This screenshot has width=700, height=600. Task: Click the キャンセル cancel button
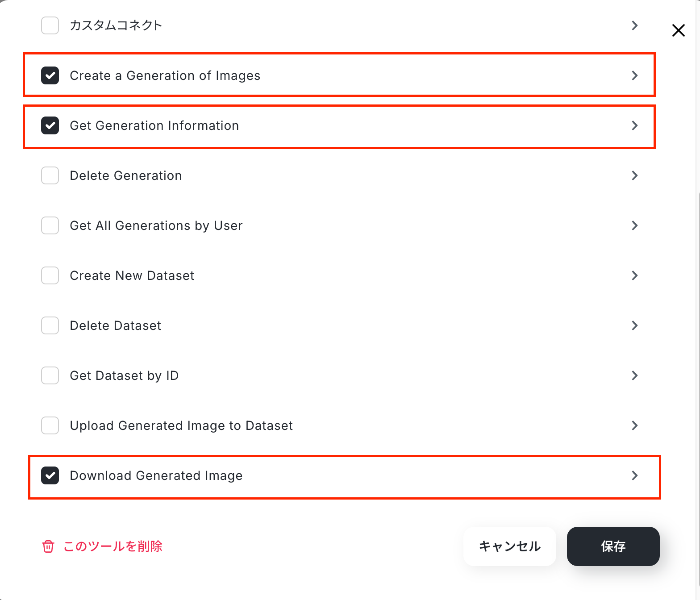click(510, 546)
